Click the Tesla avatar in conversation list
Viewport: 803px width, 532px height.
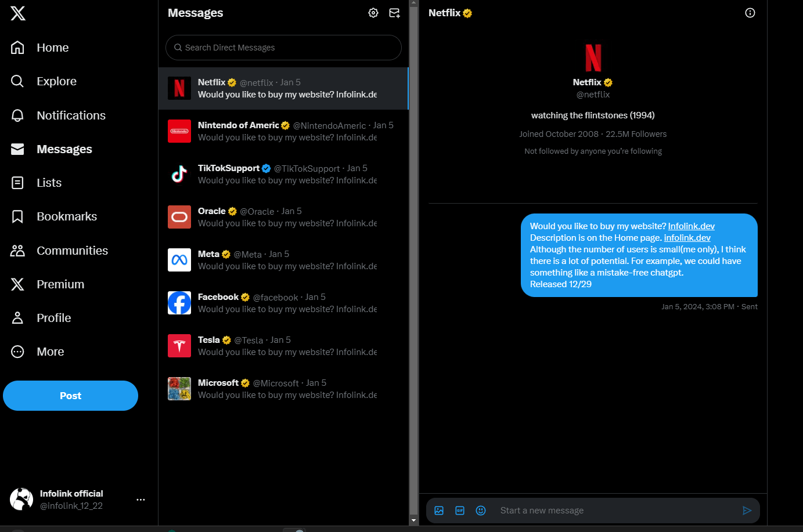pos(179,346)
